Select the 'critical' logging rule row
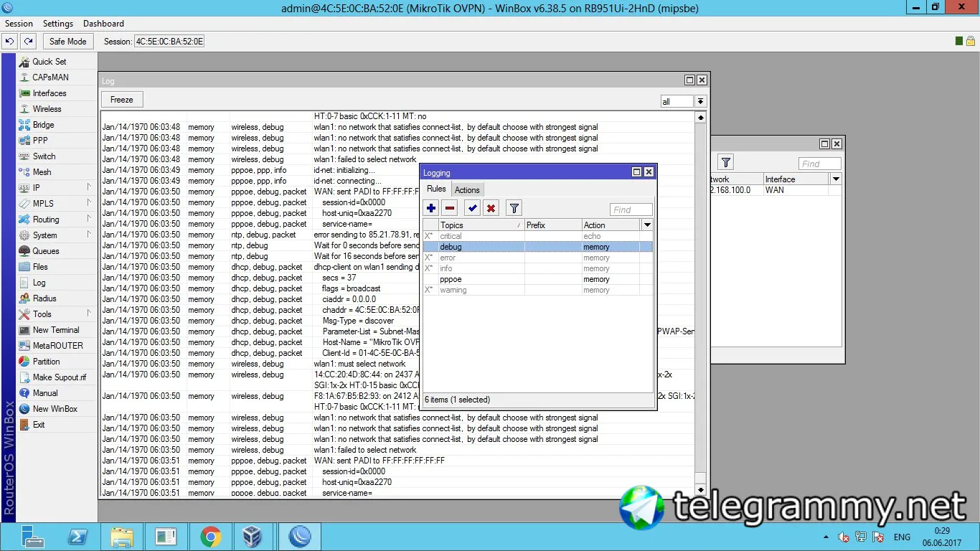Screen dimensions: 980x551 tap(538, 236)
